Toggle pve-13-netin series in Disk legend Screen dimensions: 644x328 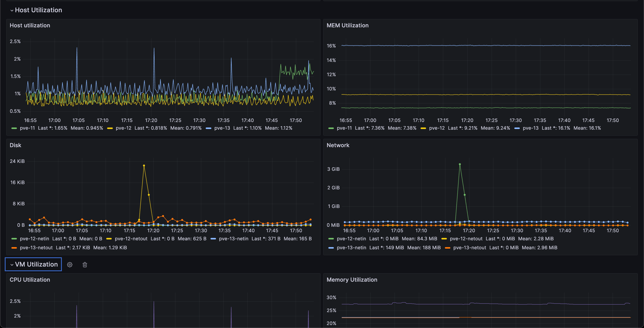coord(234,239)
